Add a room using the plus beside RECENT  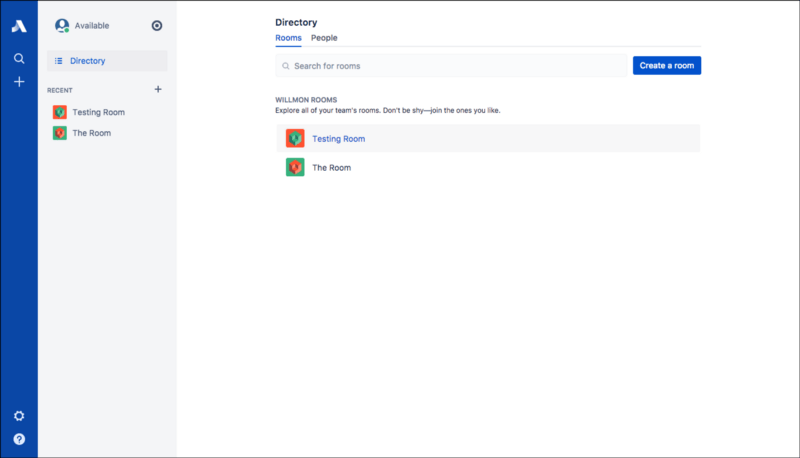(158, 89)
